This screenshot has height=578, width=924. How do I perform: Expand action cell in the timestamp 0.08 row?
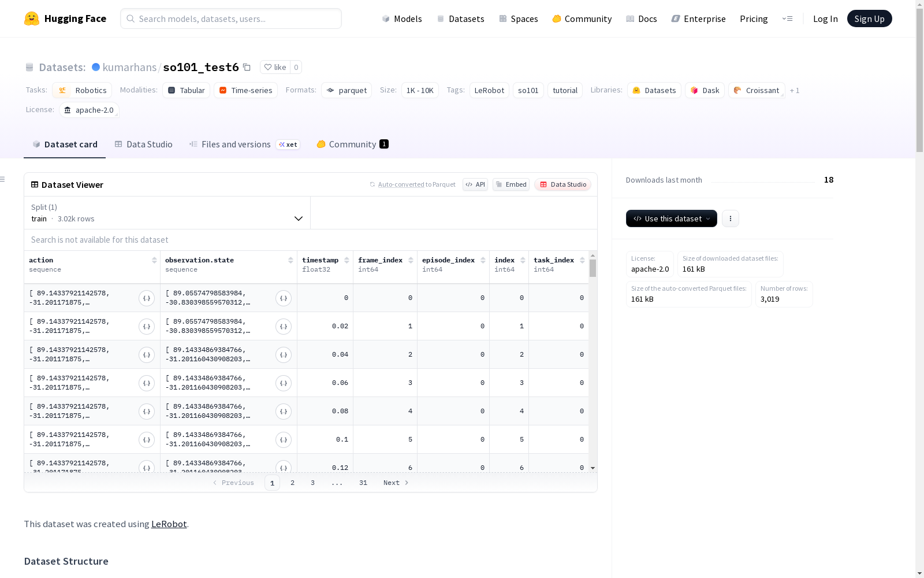(147, 412)
